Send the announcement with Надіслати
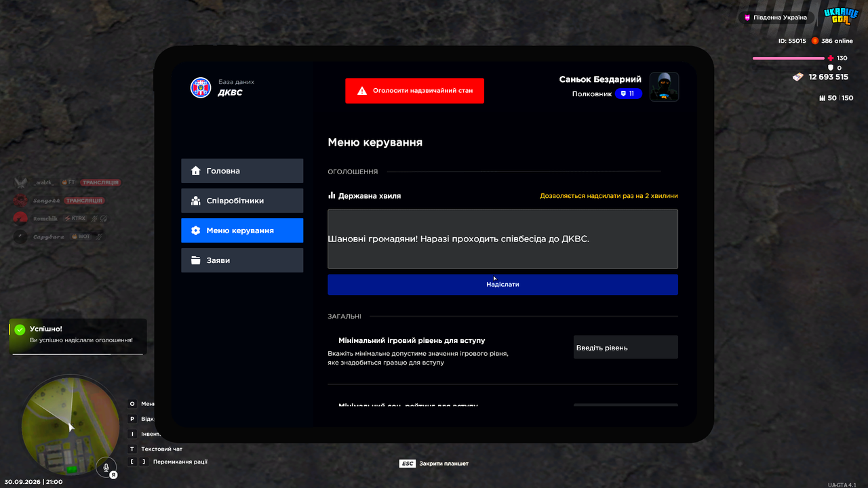Image resolution: width=868 pixels, height=488 pixels. pos(502,285)
